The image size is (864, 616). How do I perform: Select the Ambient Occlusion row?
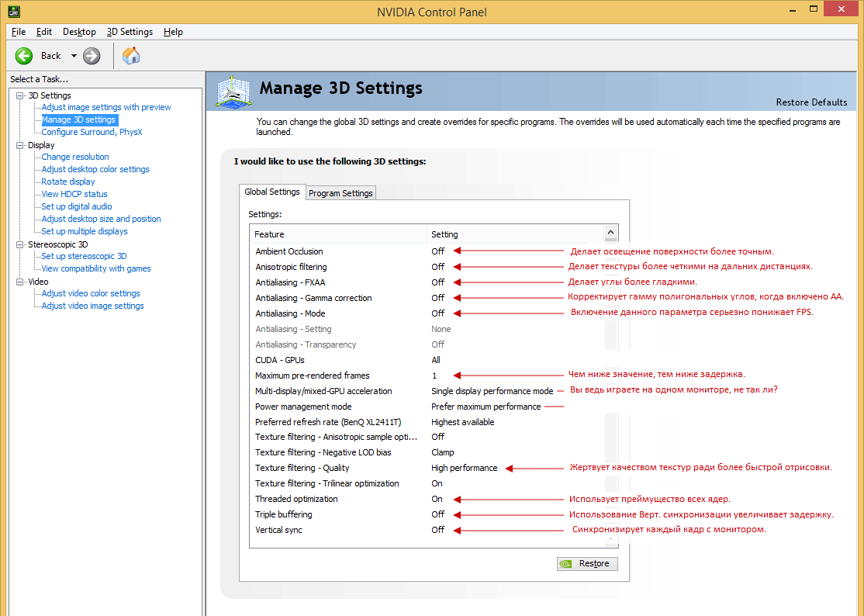tap(427, 251)
